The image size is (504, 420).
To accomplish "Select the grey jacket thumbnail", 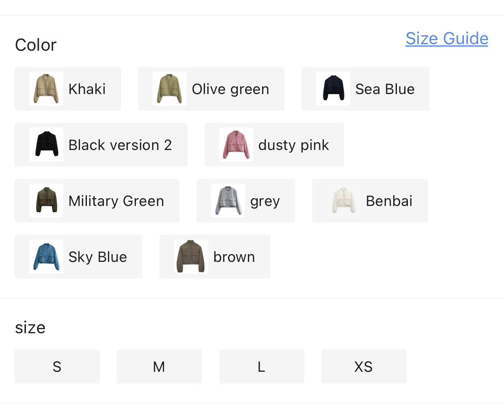I will click(x=228, y=201).
